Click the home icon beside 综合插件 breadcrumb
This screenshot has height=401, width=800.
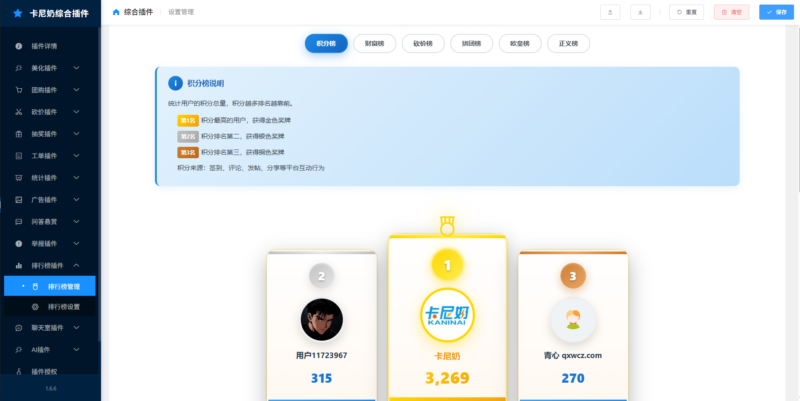point(116,12)
